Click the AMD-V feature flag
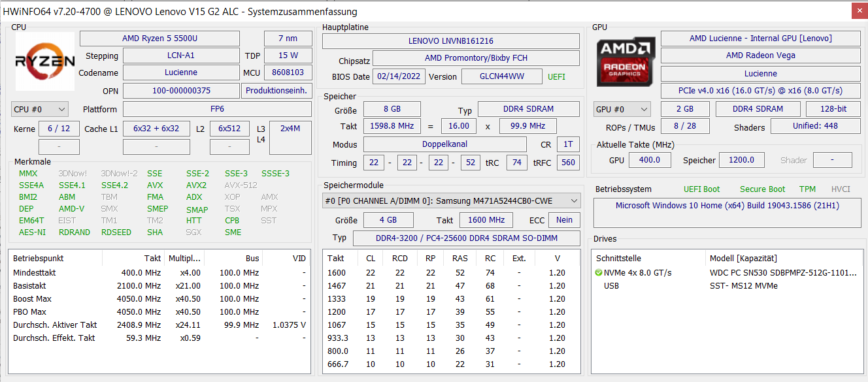This screenshot has width=868, height=382. [71, 208]
